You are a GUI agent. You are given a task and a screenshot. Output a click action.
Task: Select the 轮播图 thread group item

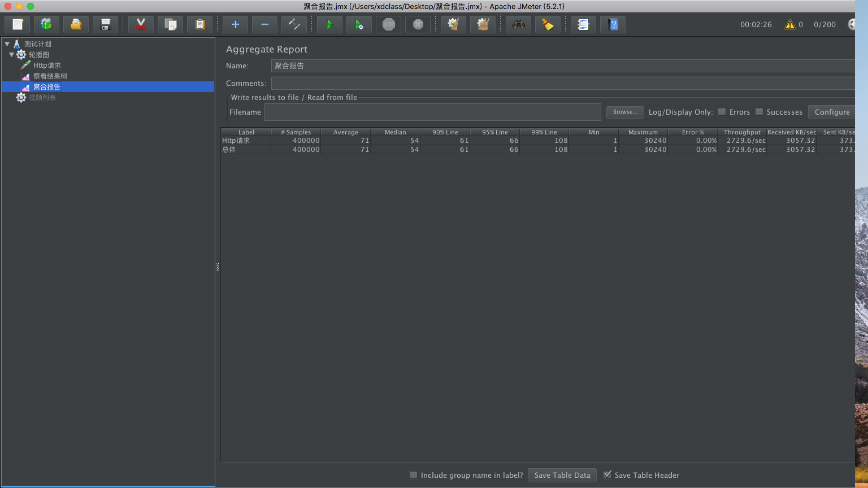tap(39, 55)
